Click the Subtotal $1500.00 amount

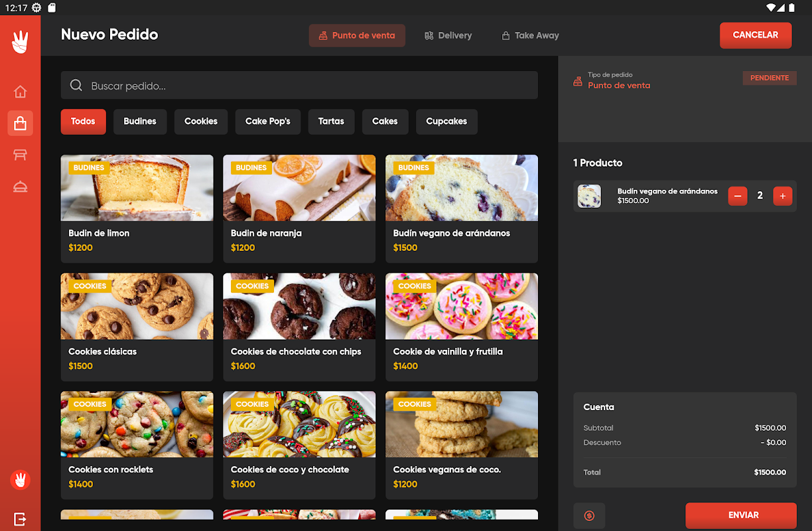click(x=770, y=428)
